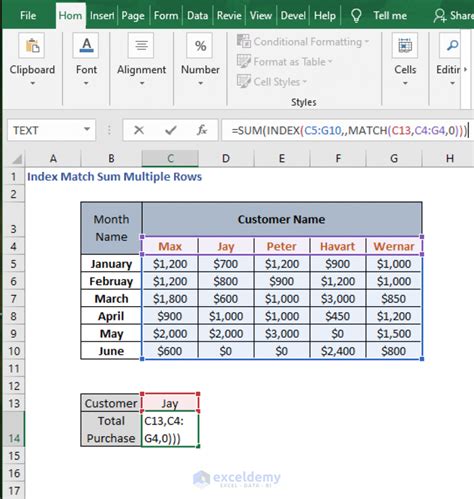Click inside the formula bar
474x499 pixels.
point(348,130)
